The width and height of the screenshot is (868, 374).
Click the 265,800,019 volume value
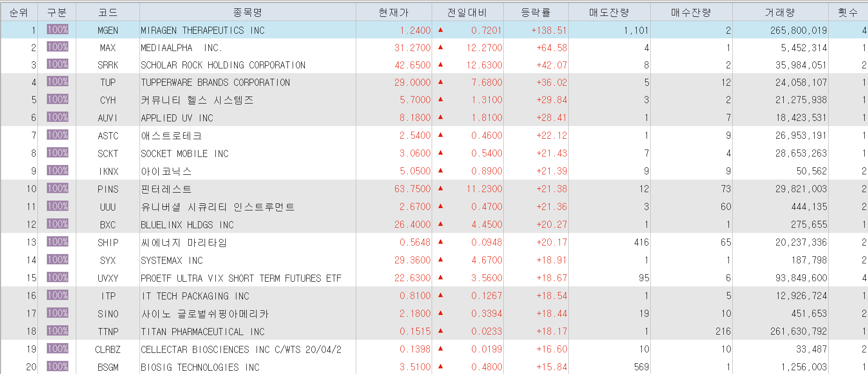pos(799,30)
